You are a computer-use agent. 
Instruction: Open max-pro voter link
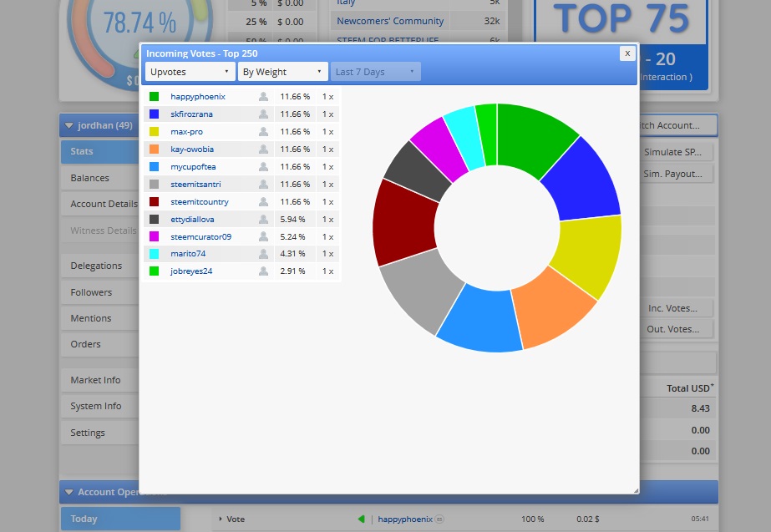coord(186,132)
